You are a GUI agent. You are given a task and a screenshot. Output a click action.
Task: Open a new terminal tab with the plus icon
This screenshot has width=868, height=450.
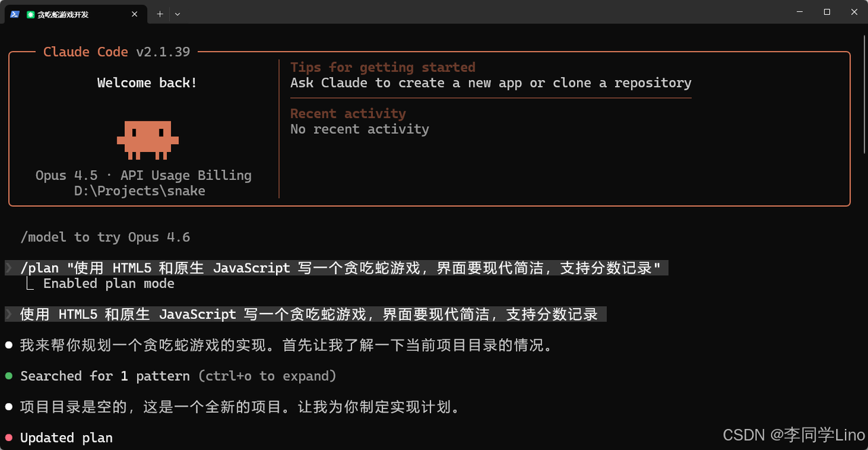(159, 14)
